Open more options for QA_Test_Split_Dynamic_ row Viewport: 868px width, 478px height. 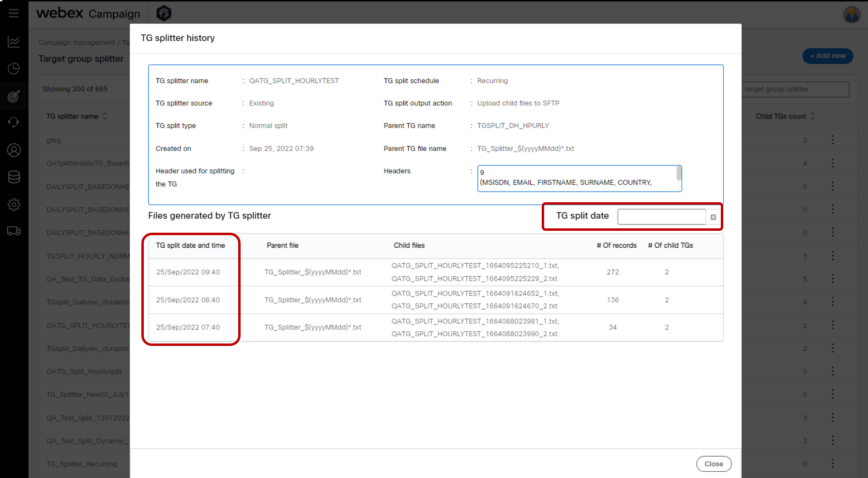point(833,441)
